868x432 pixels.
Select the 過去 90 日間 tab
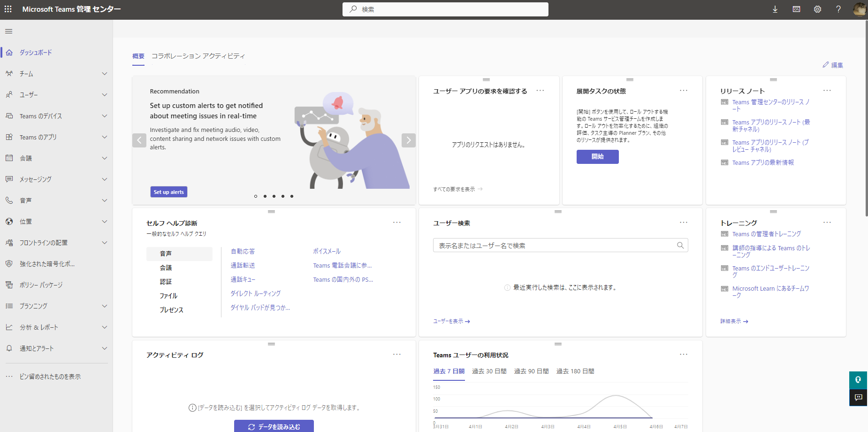pyautogui.click(x=532, y=371)
